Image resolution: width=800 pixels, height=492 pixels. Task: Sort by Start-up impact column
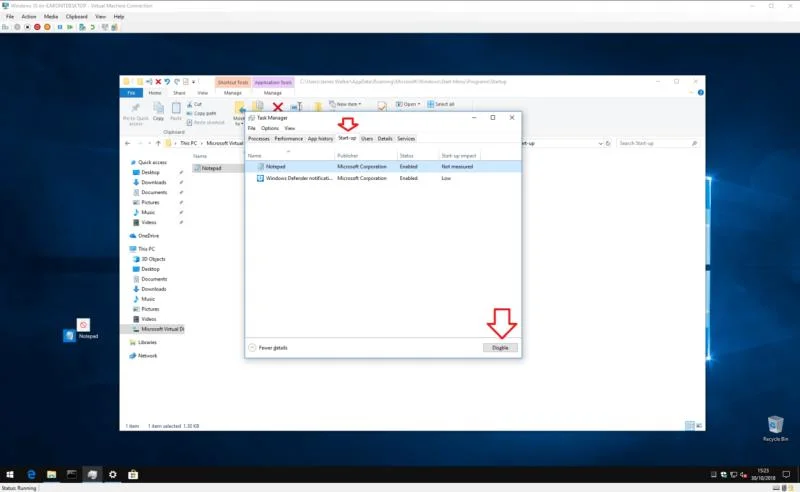[459, 155]
